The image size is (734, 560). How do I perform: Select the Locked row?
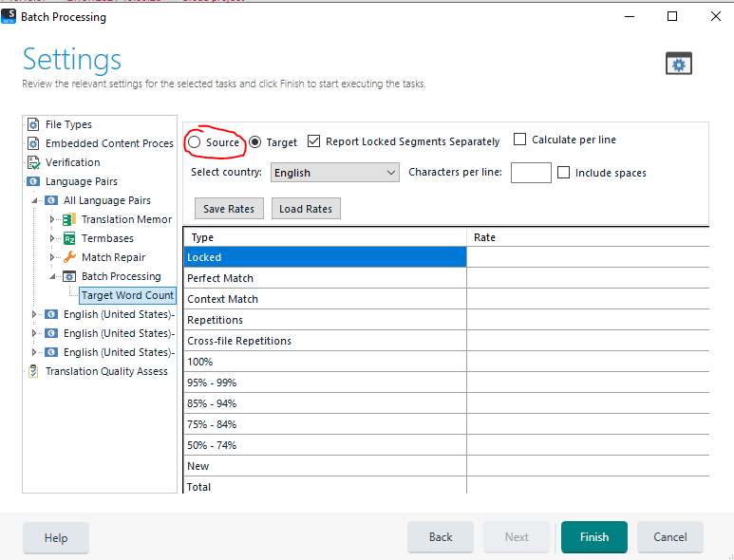[x=326, y=257]
